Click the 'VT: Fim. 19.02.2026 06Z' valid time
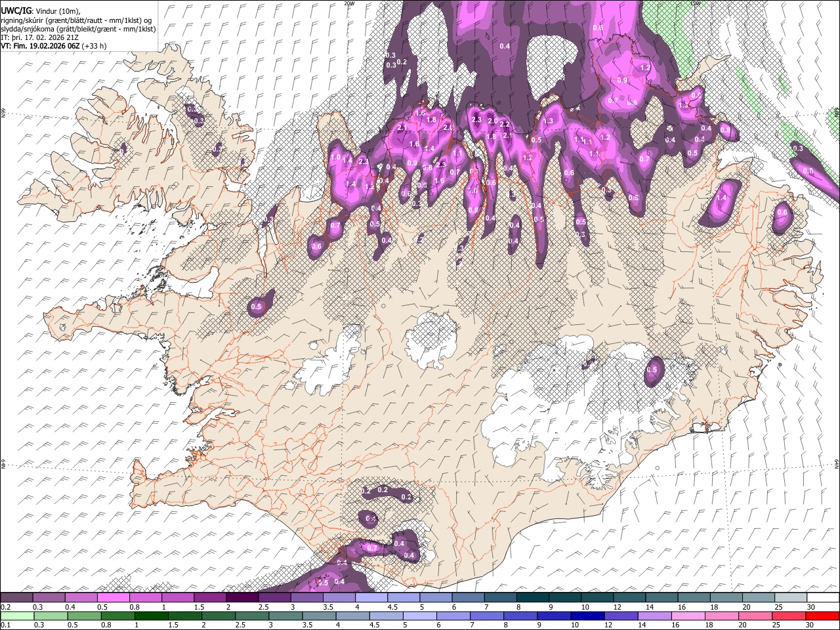The image size is (840, 630). click(x=41, y=46)
